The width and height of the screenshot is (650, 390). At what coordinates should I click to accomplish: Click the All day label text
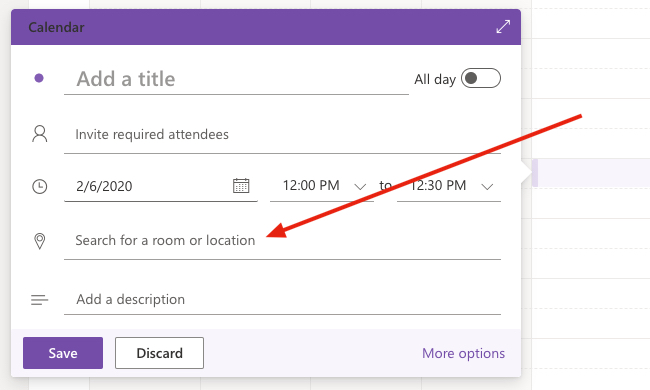[x=435, y=79]
